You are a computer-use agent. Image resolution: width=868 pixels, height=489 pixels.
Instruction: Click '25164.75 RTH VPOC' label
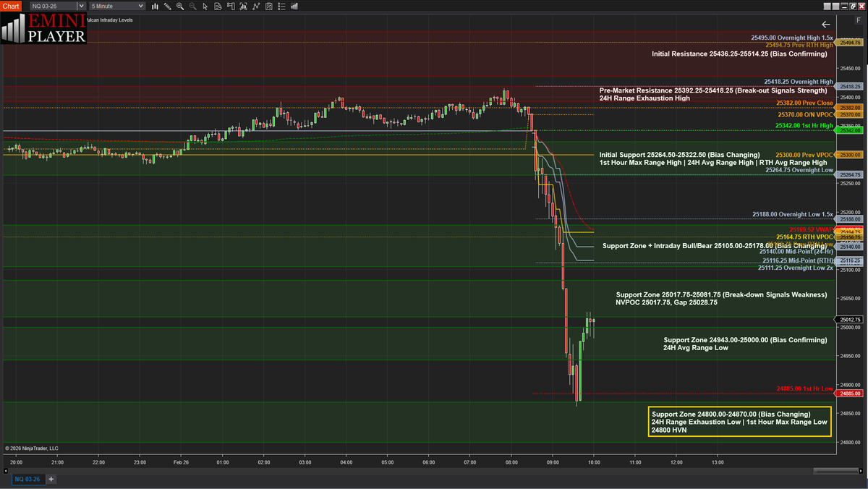(804, 237)
